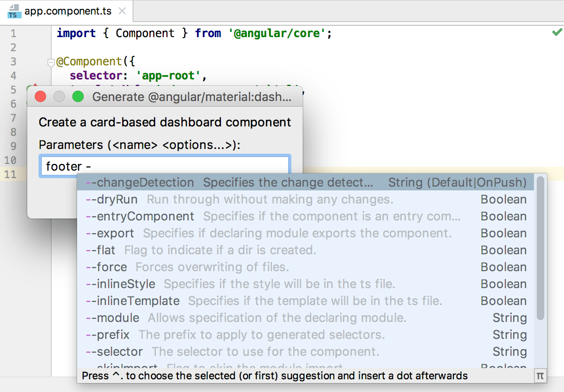The width and height of the screenshot is (564, 392).
Task: Click line number 11 in the gutter
Action: 10,174
